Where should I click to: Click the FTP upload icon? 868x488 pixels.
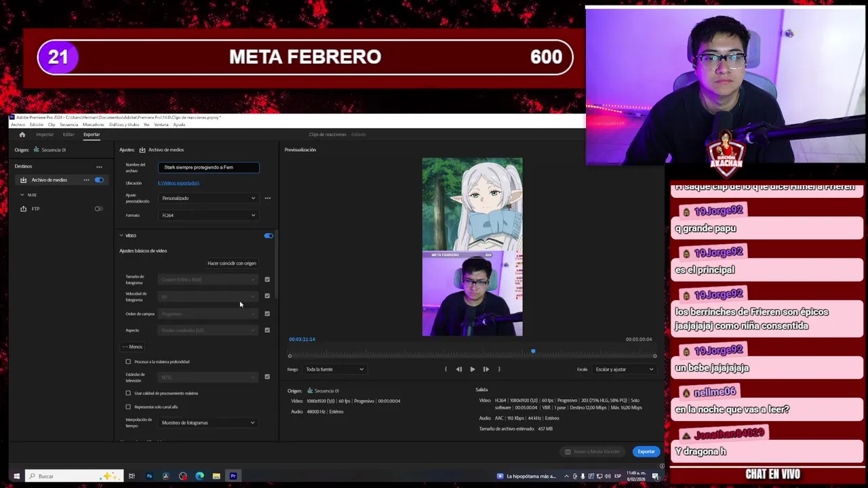coord(23,209)
